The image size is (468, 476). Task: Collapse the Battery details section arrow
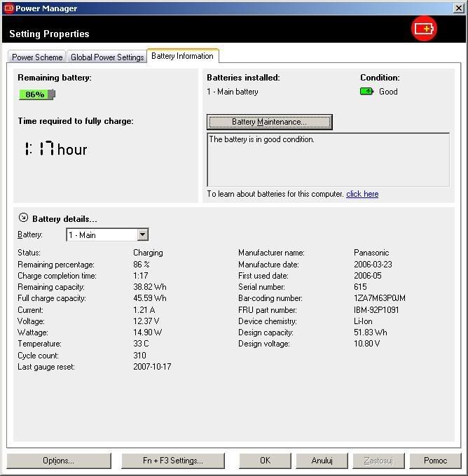click(23, 218)
